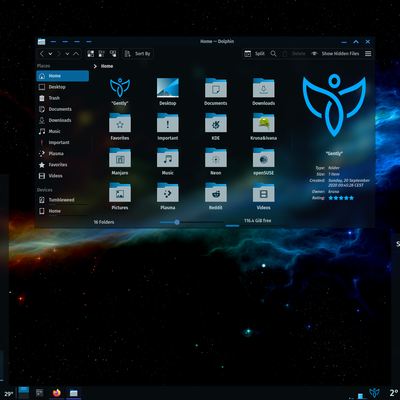400x400 pixels.
Task: Click the breadcrumb chevron before Home
Action: (95, 66)
